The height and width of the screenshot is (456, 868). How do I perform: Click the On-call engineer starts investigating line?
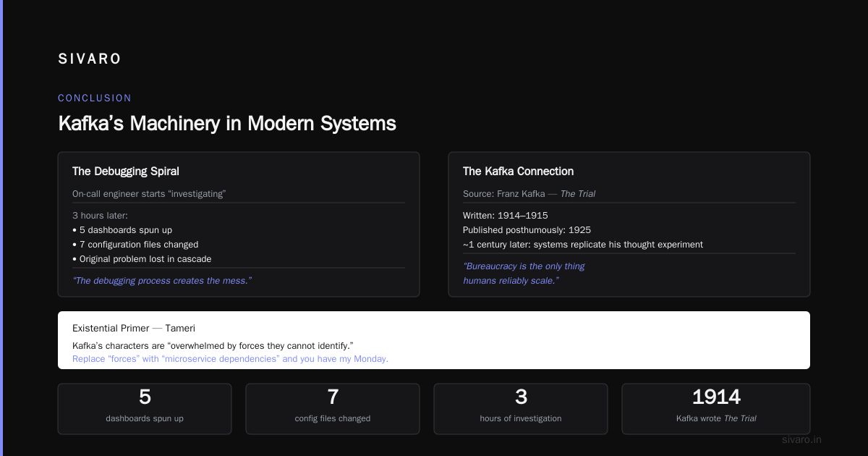(149, 194)
